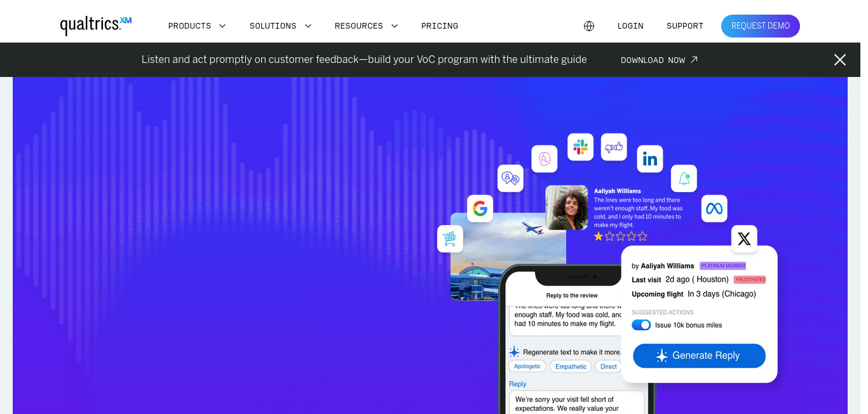Select the Apologetic tone chip

[x=527, y=366]
